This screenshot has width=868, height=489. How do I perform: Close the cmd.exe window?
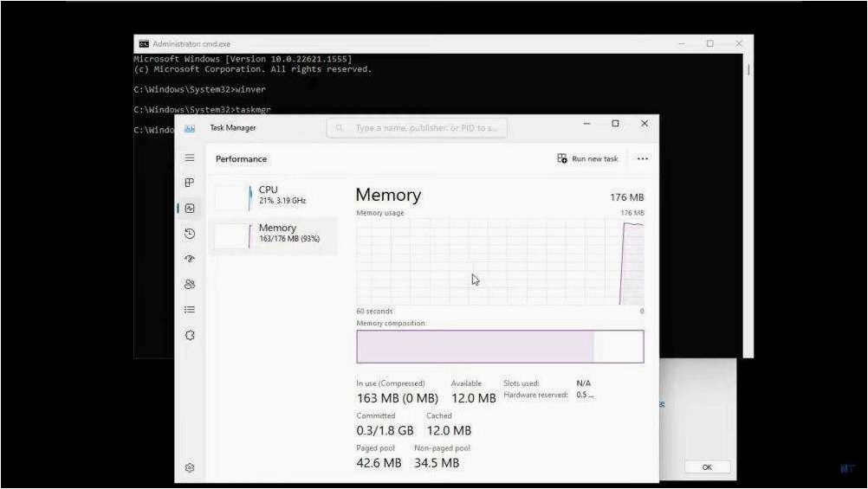[739, 43]
